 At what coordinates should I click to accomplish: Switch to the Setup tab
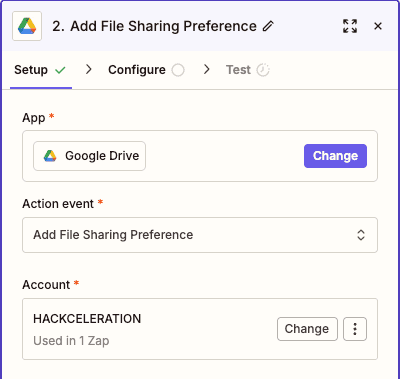coord(41,70)
